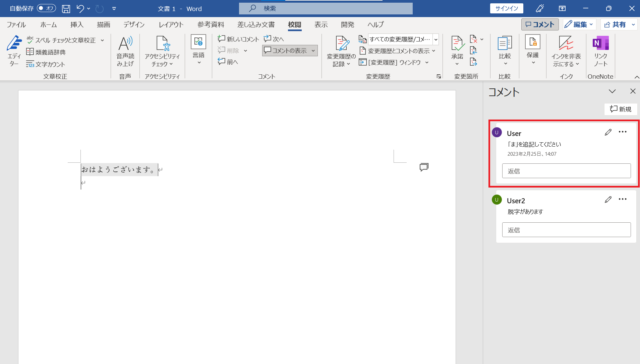640x364 pixels.
Task: Toggle the AutoSave (自動保存) switch
Action: pyautogui.click(x=46, y=8)
